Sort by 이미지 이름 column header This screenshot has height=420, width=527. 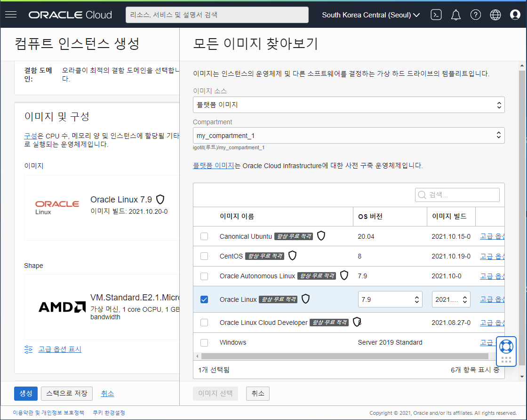click(237, 216)
